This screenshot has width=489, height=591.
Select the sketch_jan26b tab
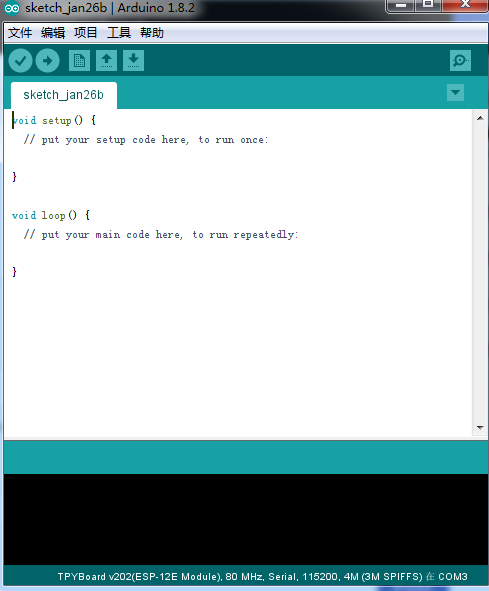(64, 95)
